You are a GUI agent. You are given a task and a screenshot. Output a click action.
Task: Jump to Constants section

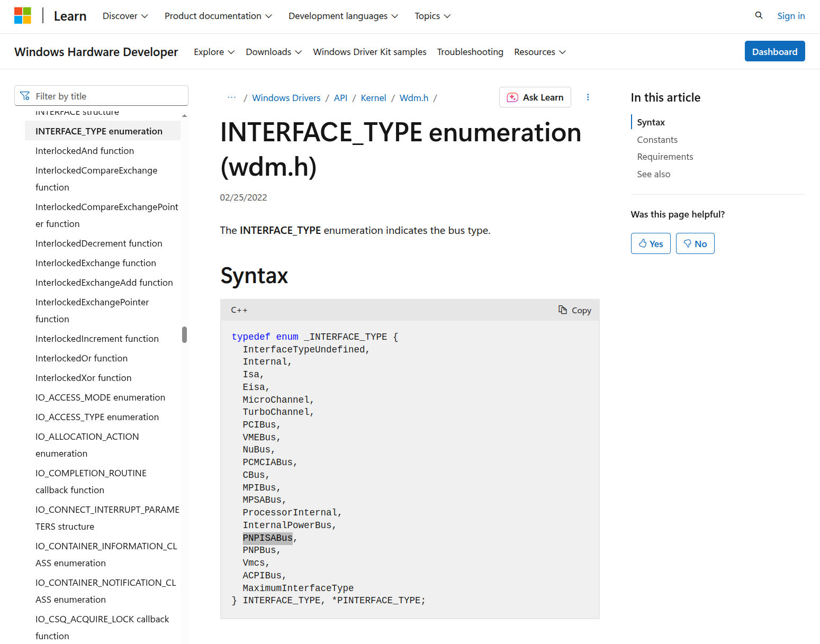pyautogui.click(x=657, y=140)
